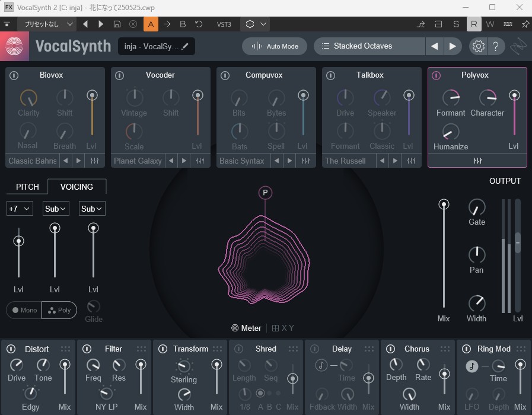Click the Transform Sterling selector knob

pyautogui.click(x=184, y=366)
